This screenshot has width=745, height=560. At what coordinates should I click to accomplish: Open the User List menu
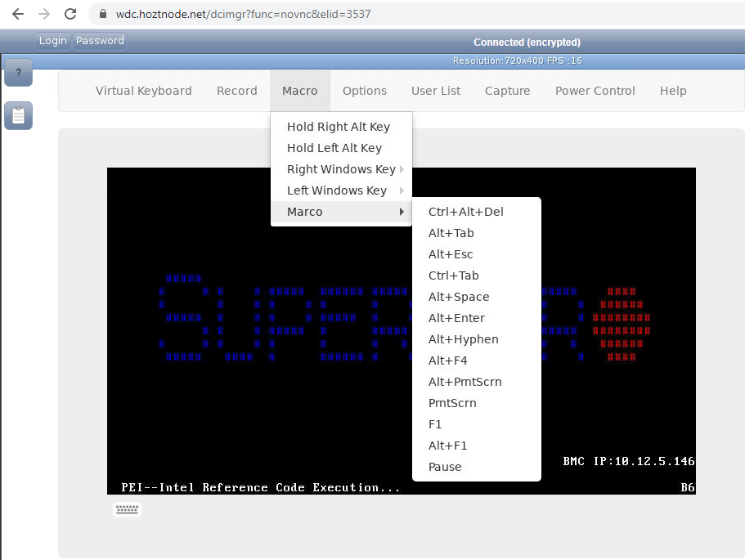pos(436,91)
